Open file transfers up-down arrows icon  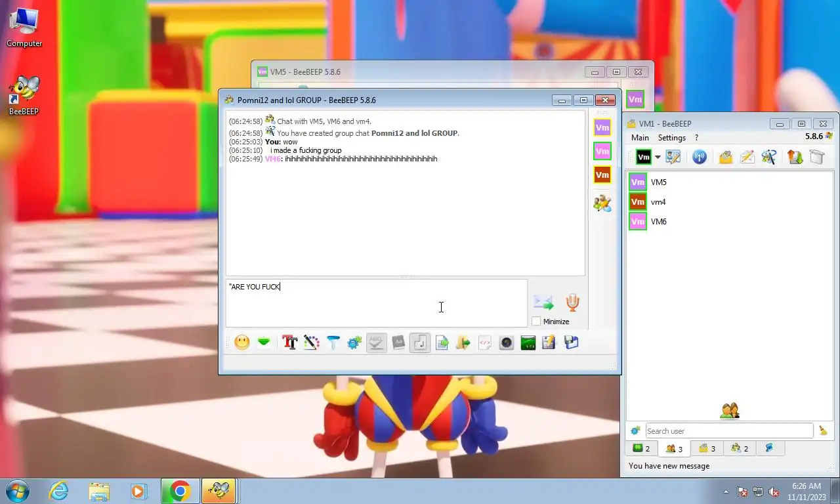(x=795, y=157)
